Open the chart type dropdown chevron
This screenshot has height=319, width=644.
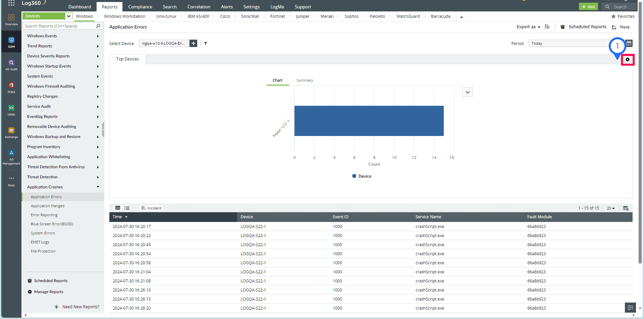(x=468, y=92)
